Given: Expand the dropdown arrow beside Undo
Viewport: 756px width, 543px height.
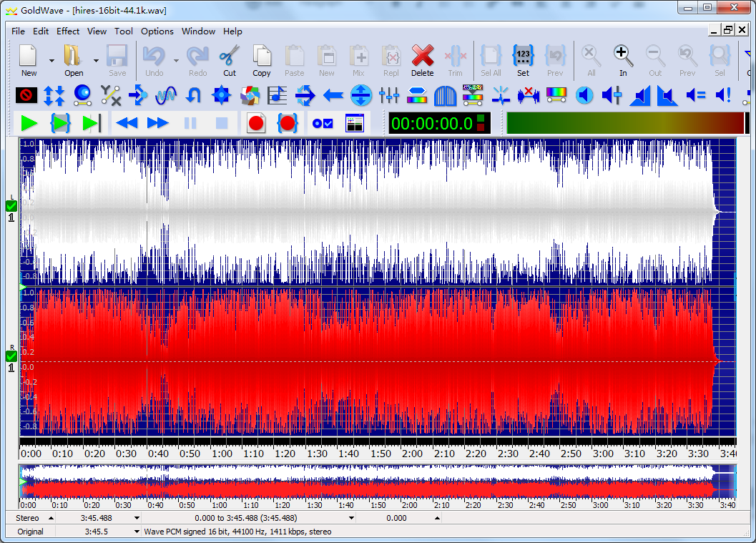Looking at the screenshot, I should tap(176, 61).
